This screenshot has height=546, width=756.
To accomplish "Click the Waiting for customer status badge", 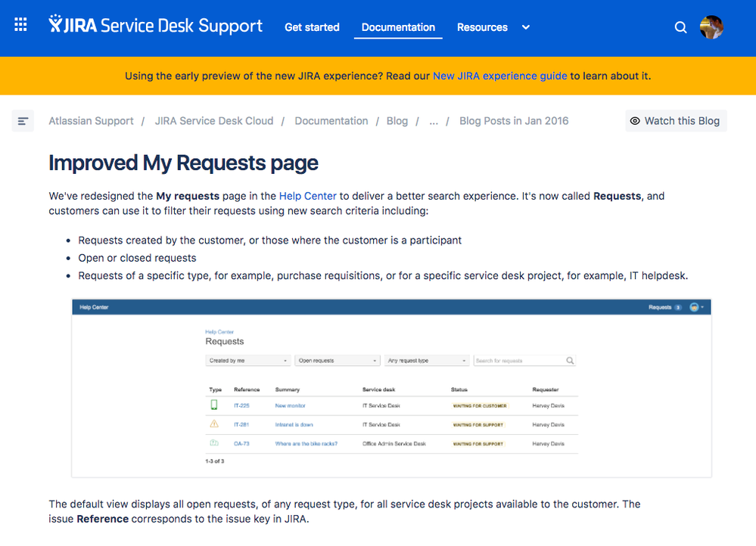I will point(480,406).
